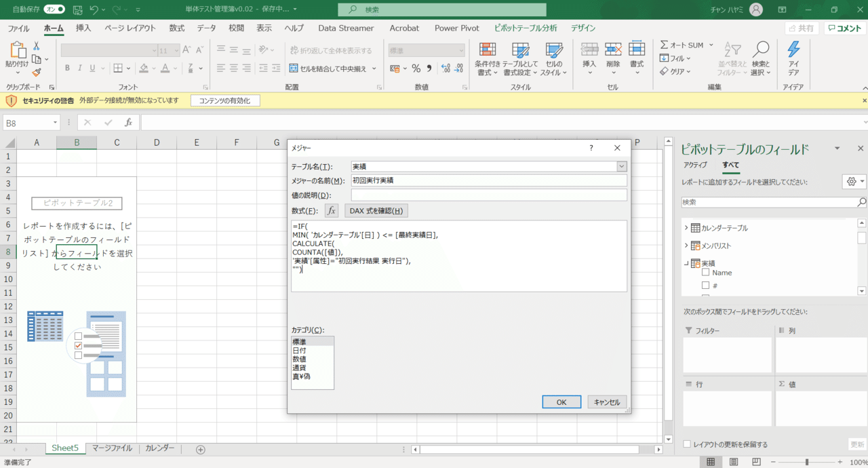
Task: Click the Check DAX formula button (DAX 式を確認)
Action: coord(376,211)
